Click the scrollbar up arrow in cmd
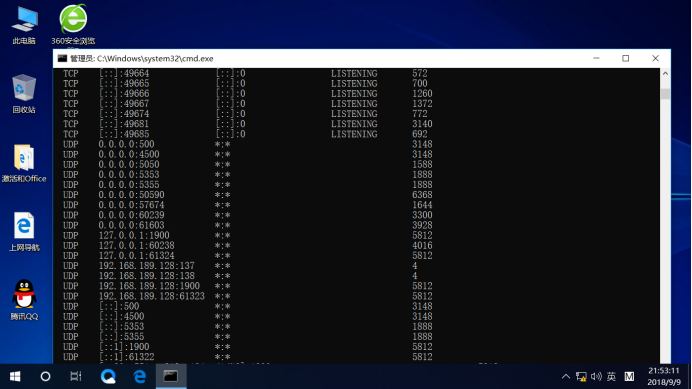 point(665,73)
